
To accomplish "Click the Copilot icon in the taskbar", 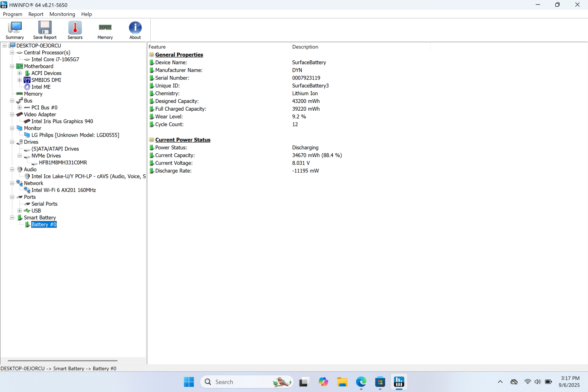I will [323, 382].
